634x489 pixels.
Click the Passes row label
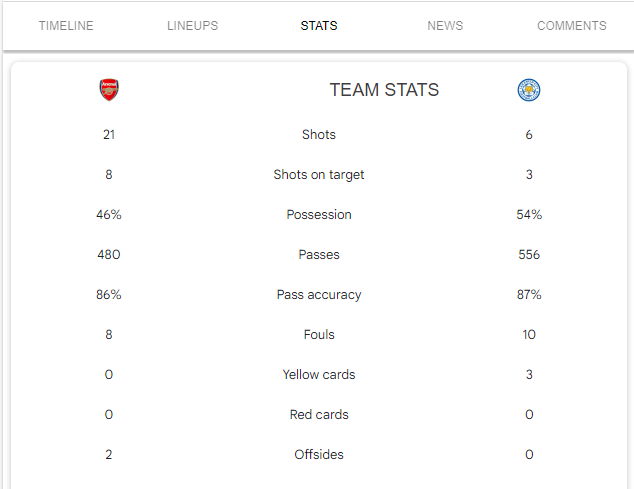pyautogui.click(x=319, y=255)
